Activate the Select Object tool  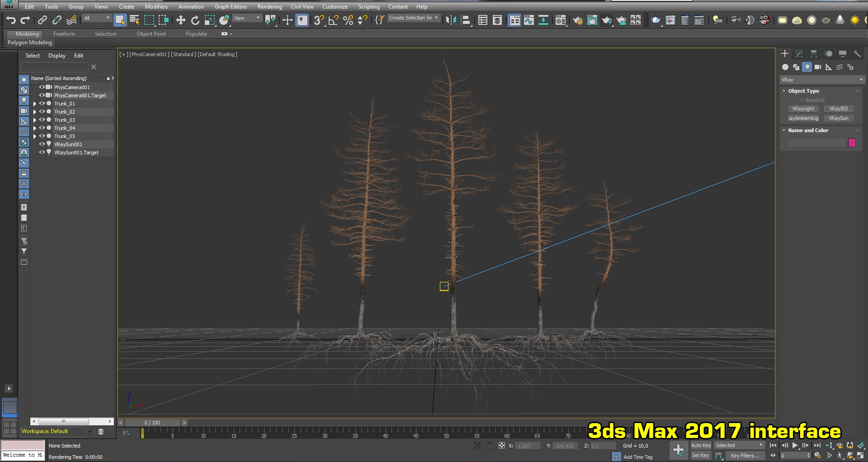(x=120, y=20)
